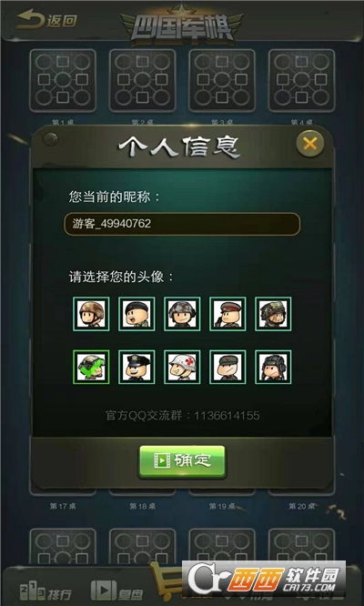Screen dimensions: 364x606
Task: Select the camouflage helmet soldier avatar
Action: [91, 314]
